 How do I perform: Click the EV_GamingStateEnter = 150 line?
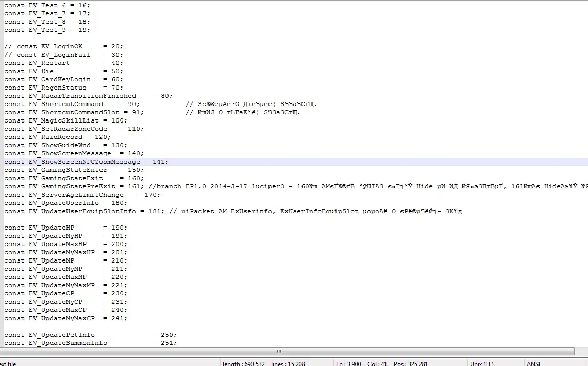coord(74,170)
